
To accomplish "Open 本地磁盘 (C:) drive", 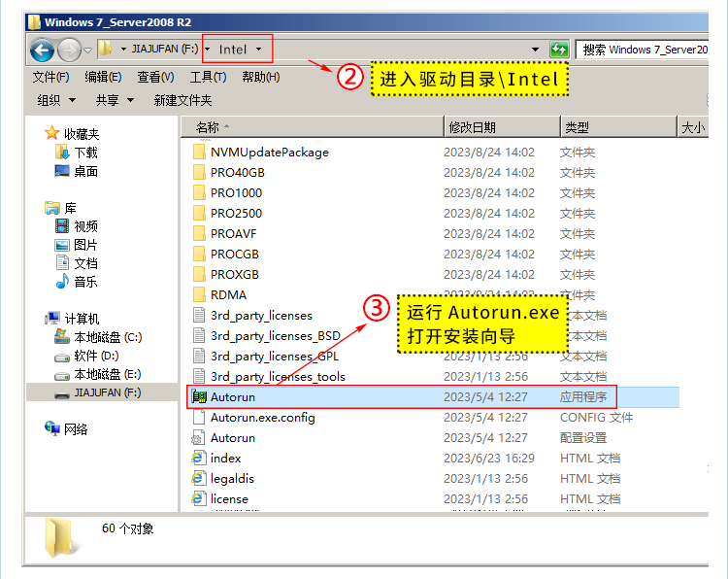I will click(x=108, y=337).
